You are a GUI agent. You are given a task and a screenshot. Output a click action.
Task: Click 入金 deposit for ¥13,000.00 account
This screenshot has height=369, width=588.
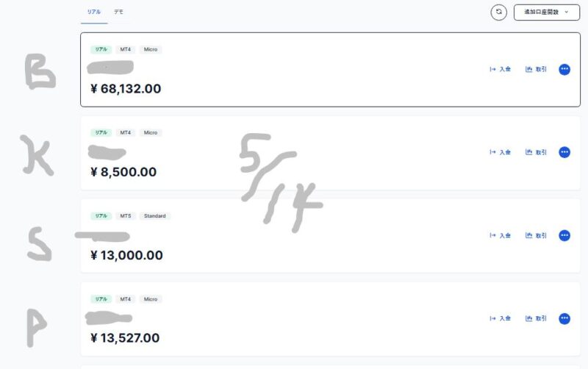click(x=501, y=235)
